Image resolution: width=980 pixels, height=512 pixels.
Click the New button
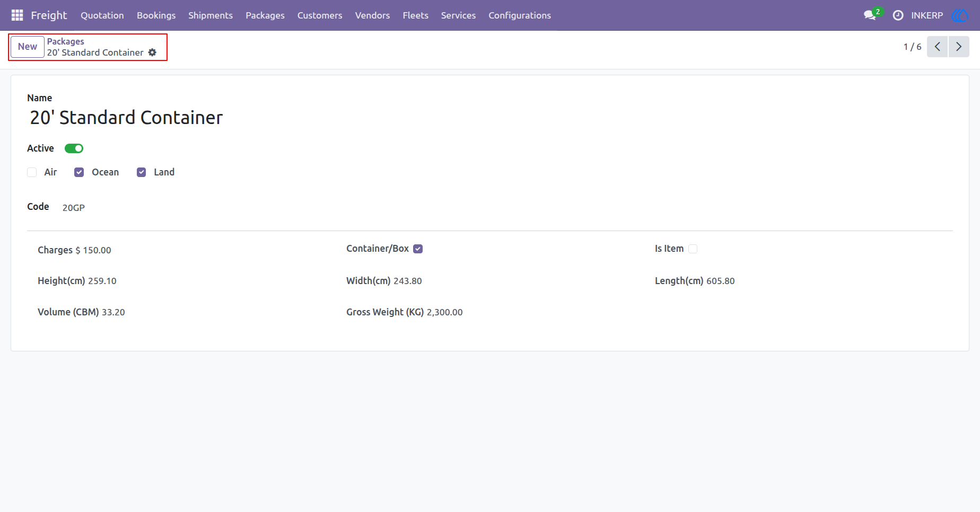click(28, 47)
